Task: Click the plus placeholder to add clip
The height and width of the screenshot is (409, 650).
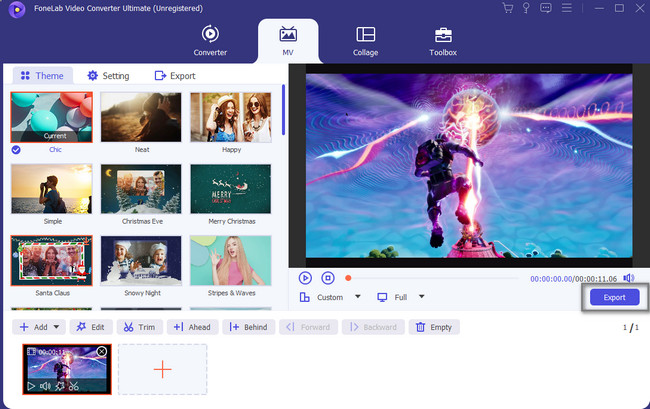Action: pyautogui.click(x=162, y=369)
